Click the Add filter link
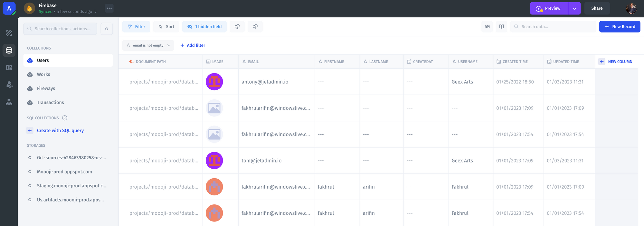 tap(193, 45)
